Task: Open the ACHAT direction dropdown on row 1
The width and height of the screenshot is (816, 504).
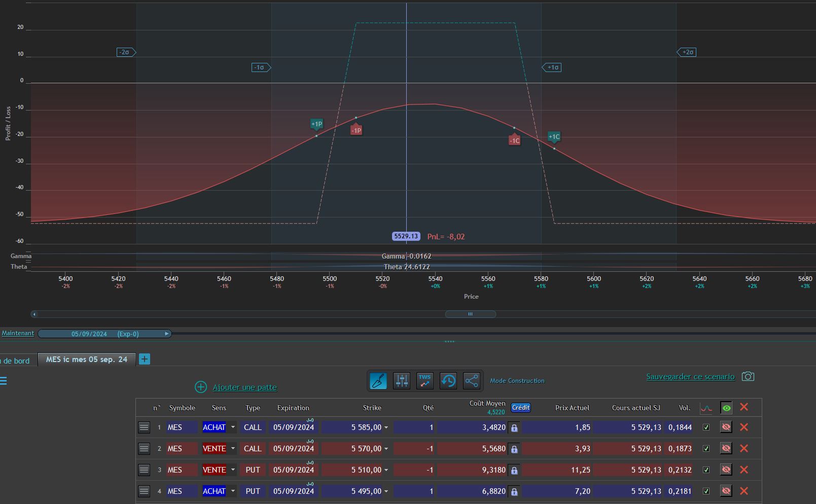Action: (233, 427)
